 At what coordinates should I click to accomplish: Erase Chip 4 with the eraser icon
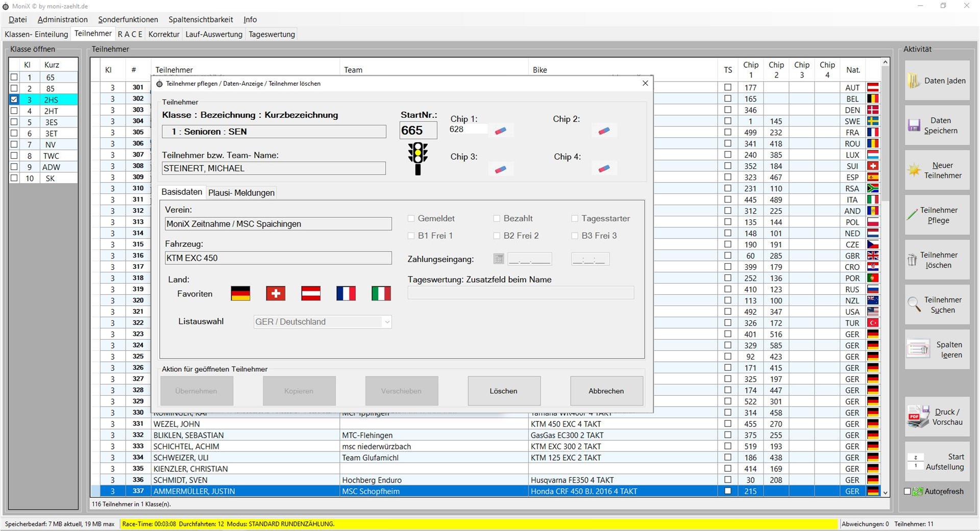pos(604,169)
